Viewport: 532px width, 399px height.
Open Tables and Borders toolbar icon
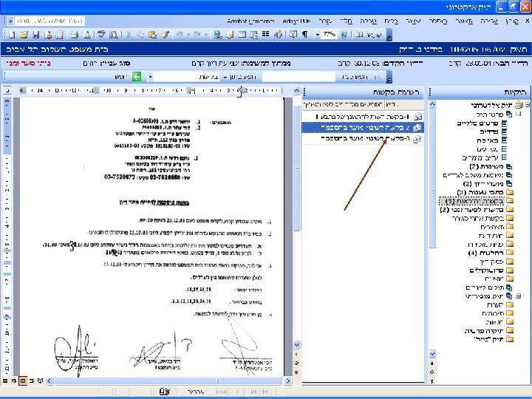(x=230, y=35)
